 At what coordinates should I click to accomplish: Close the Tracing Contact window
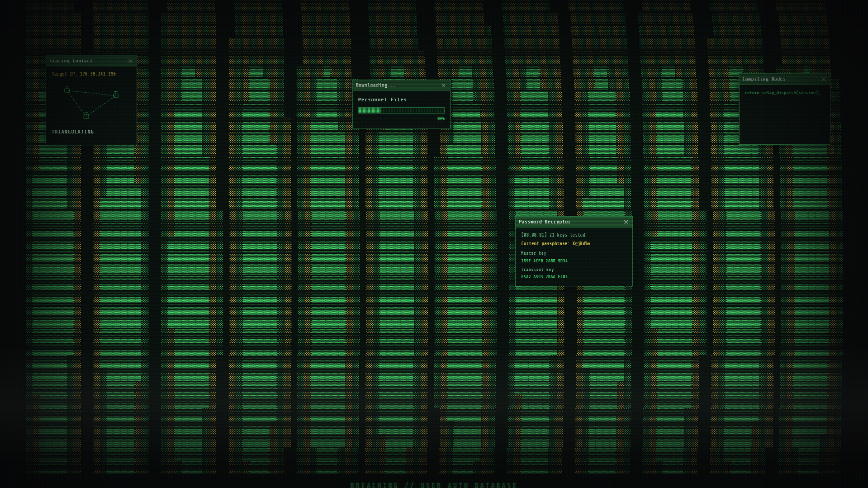[x=130, y=61]
